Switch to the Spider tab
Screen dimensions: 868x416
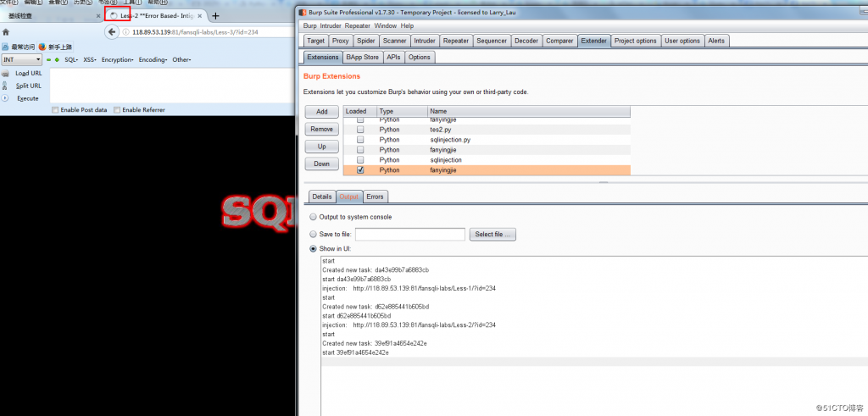click(x=365, y=41)
